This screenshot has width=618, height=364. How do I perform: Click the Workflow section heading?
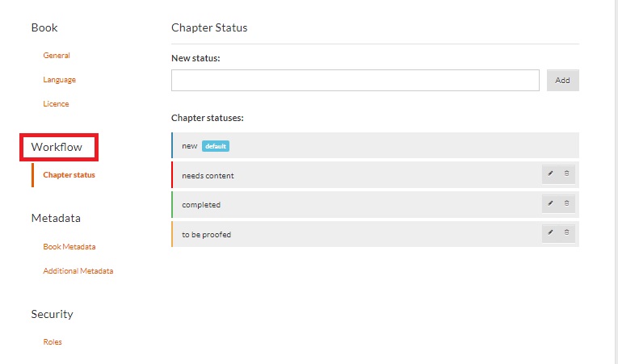click(57, 147)
